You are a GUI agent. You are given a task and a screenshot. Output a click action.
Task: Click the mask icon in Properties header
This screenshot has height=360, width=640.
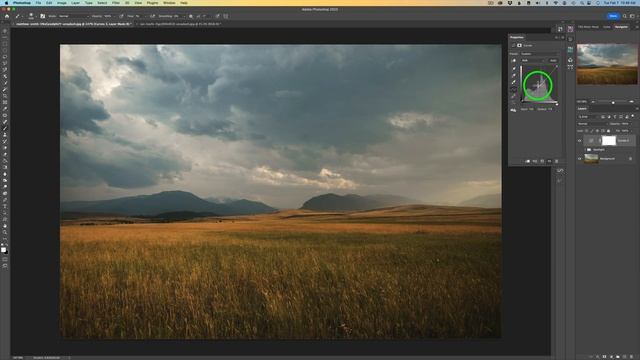point(519,46)
